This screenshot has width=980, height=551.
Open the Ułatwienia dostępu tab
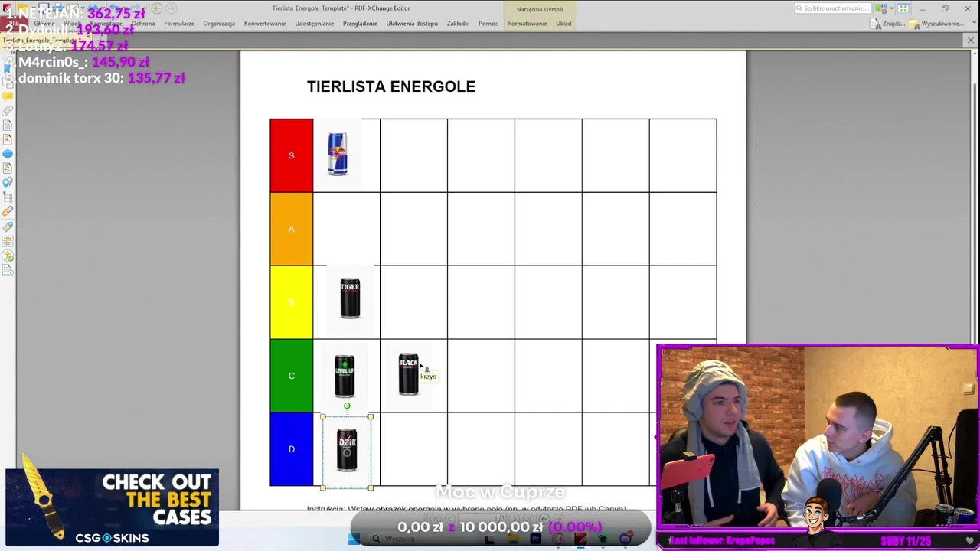tap(412, 24)
